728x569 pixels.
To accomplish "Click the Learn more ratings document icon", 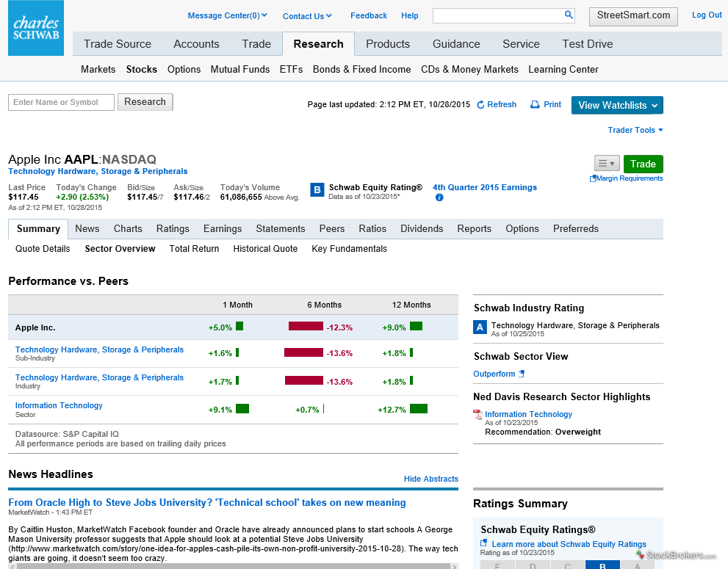I will 484,543.
